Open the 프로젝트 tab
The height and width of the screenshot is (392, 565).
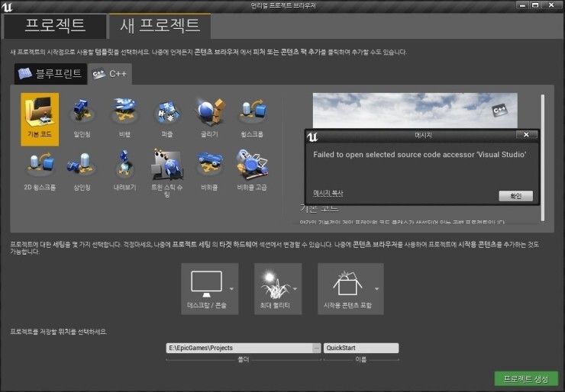pyautogui.click(x=55, y=26)
